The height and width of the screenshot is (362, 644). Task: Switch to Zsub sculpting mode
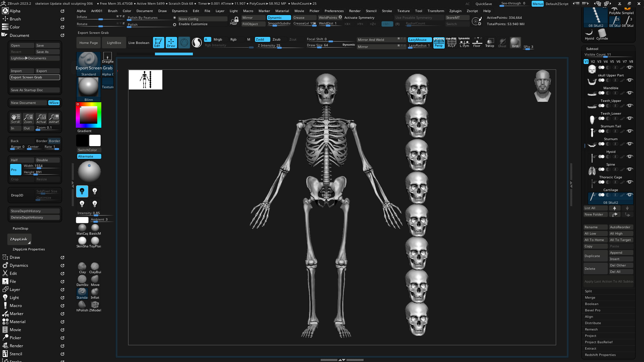pos(276,39)
